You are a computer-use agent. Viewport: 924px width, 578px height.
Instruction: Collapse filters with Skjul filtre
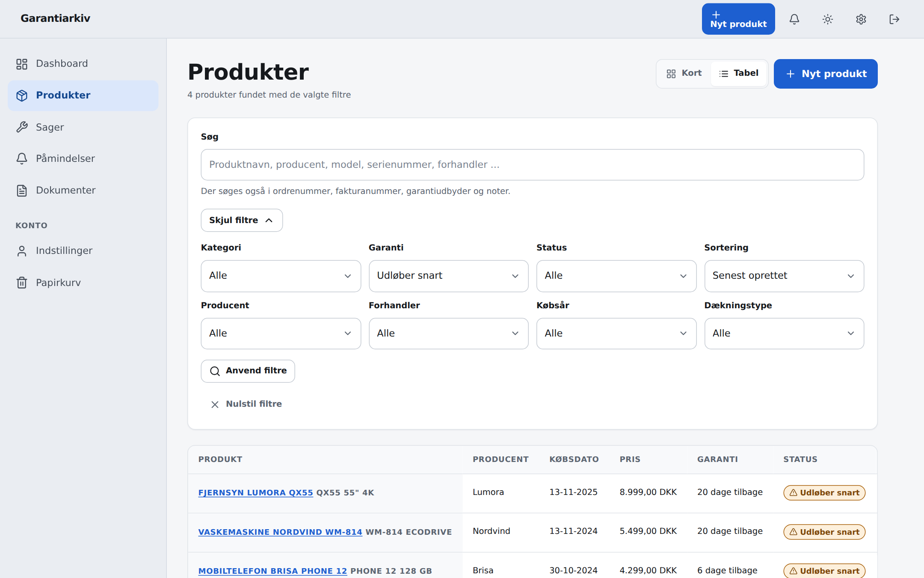coord(242,220)
